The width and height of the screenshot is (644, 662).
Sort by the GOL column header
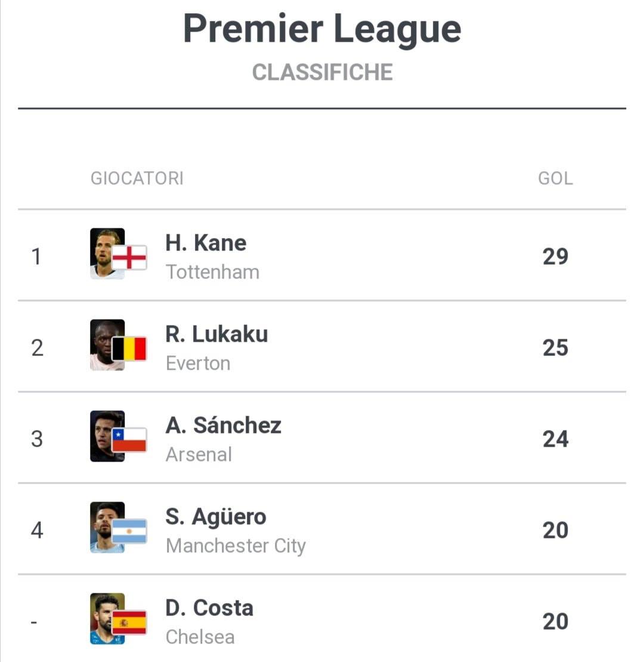(x=555, y=178)
